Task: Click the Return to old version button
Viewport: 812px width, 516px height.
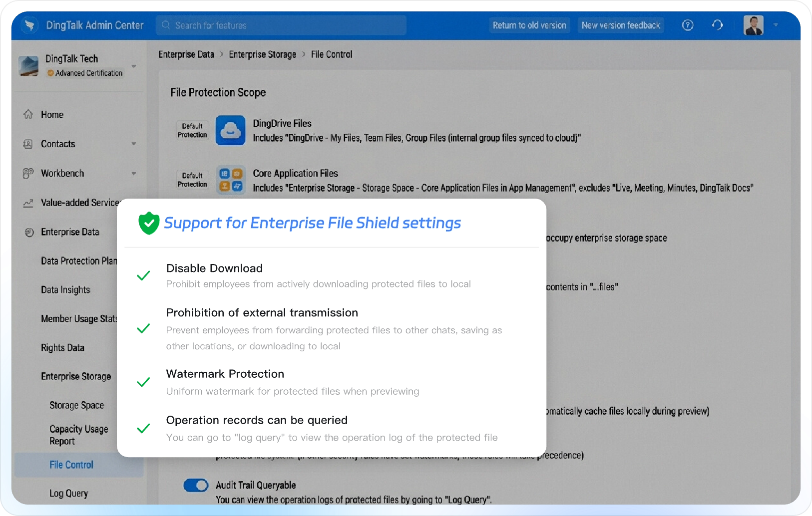Action: coord(529,25)
